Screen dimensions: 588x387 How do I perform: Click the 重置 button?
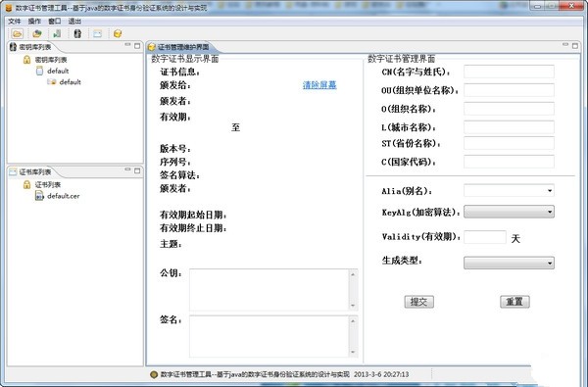click(514, 302)
